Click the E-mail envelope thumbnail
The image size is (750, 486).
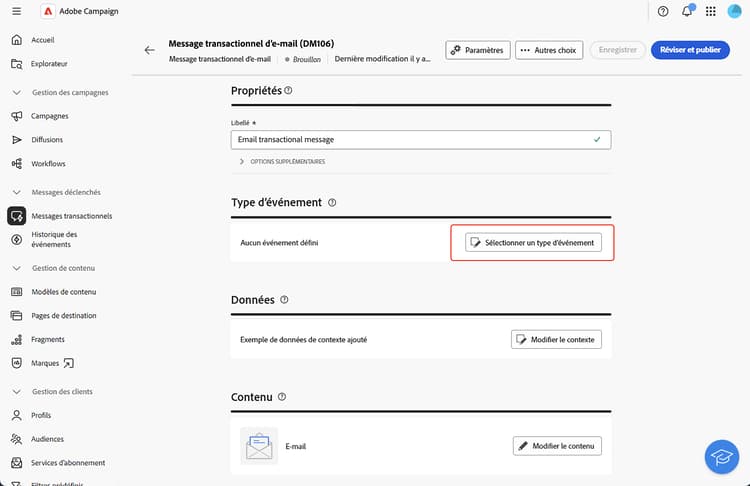coord(259,445)
